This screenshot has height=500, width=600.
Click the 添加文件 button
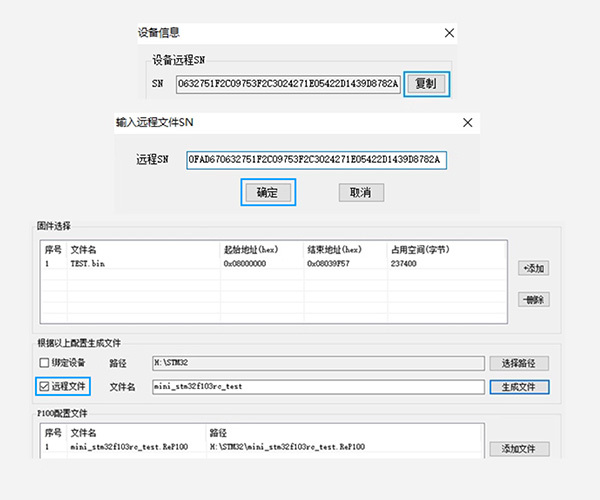point(519,449)
